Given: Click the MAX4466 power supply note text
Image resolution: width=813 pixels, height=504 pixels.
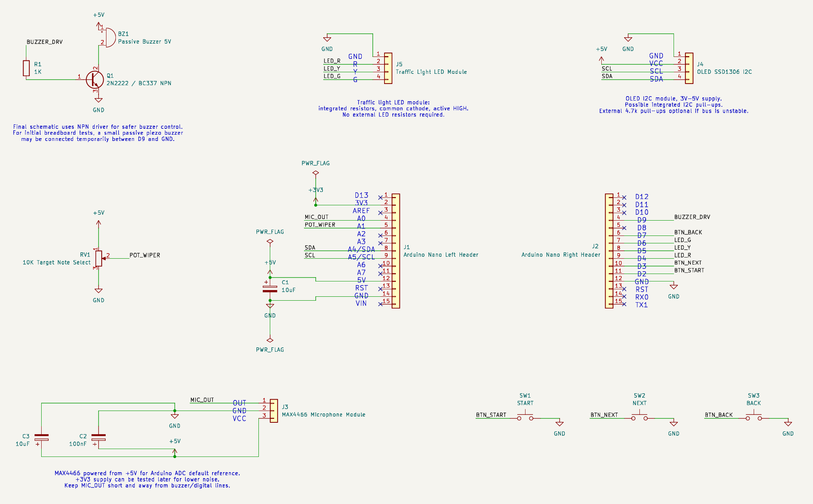Looking at the screenshot, I should (147, 479).
